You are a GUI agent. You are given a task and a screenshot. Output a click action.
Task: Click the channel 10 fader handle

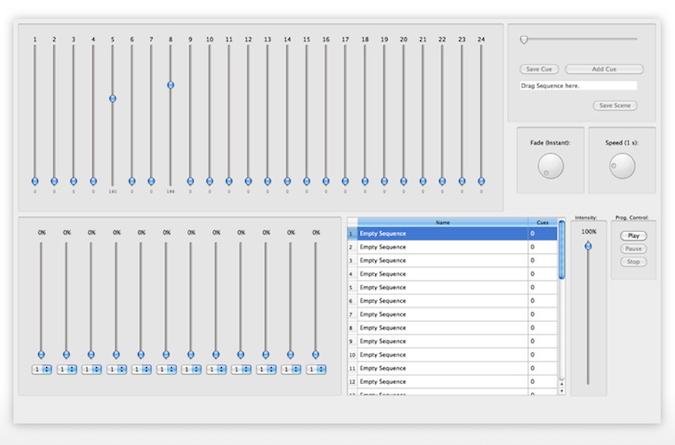coord(210,181)
